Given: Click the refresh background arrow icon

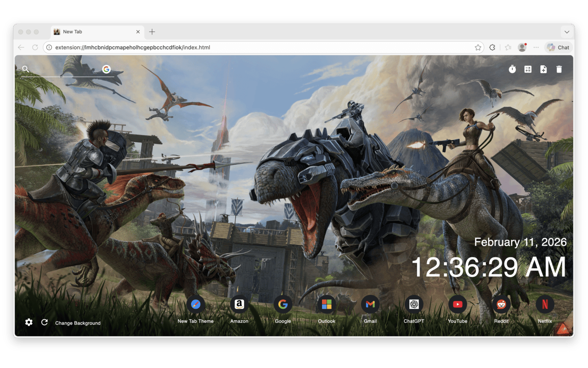Looking at the screenshot, I should (45, 322).
